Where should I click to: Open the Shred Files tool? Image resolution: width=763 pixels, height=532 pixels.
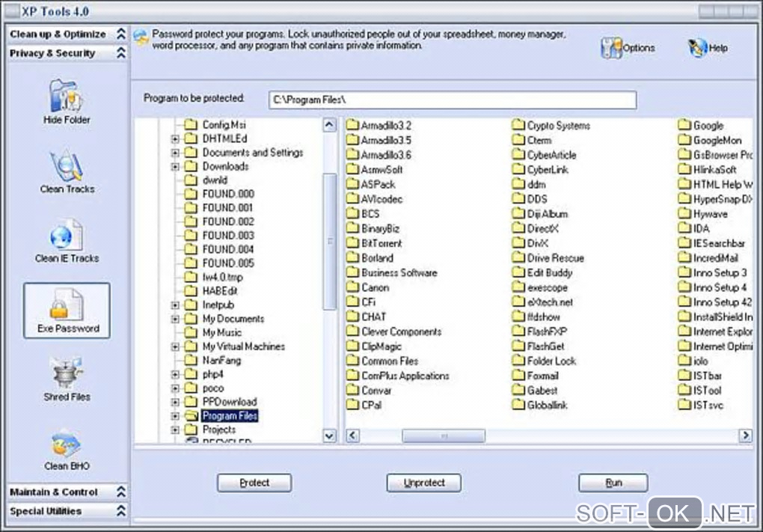[67, 379]
